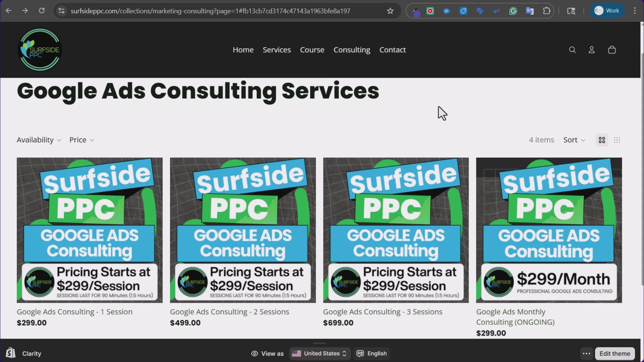The image size is (644, 362).
Task: Open the Price filter dropdown
Action: (x=81, y=140)
